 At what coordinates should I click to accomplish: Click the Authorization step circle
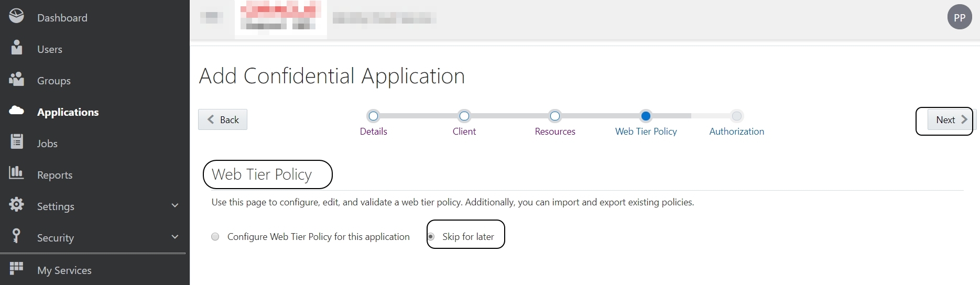pyautogui.click(x=737, y=116)
